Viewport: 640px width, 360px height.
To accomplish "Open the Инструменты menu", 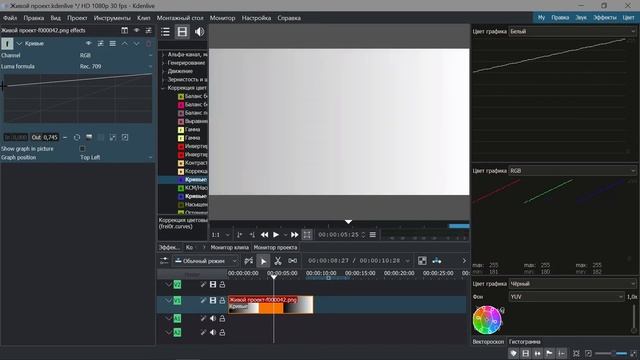I will (112, 18).
